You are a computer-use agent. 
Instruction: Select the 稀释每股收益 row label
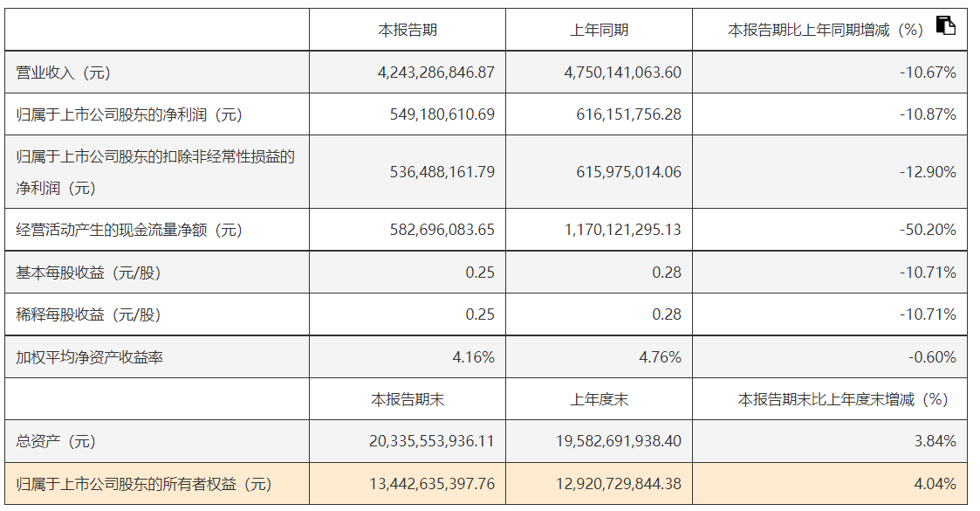[x=88, y=314]
